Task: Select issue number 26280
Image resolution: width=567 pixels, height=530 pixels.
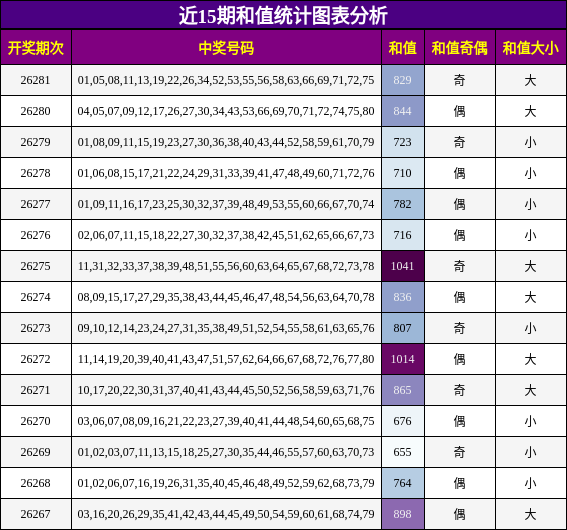Action: [x=35, y=111]
